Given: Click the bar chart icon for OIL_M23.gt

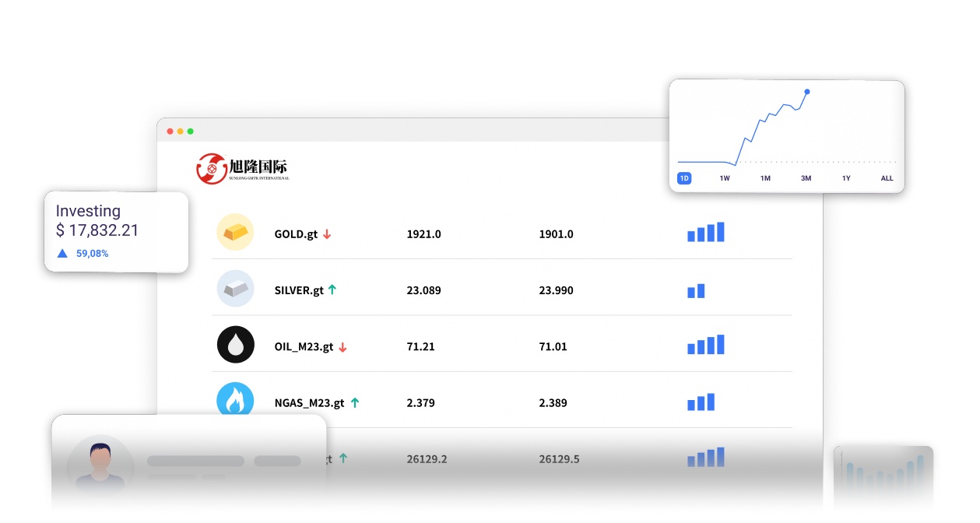Looking at the screenshot, I should (x=705, y=345).
